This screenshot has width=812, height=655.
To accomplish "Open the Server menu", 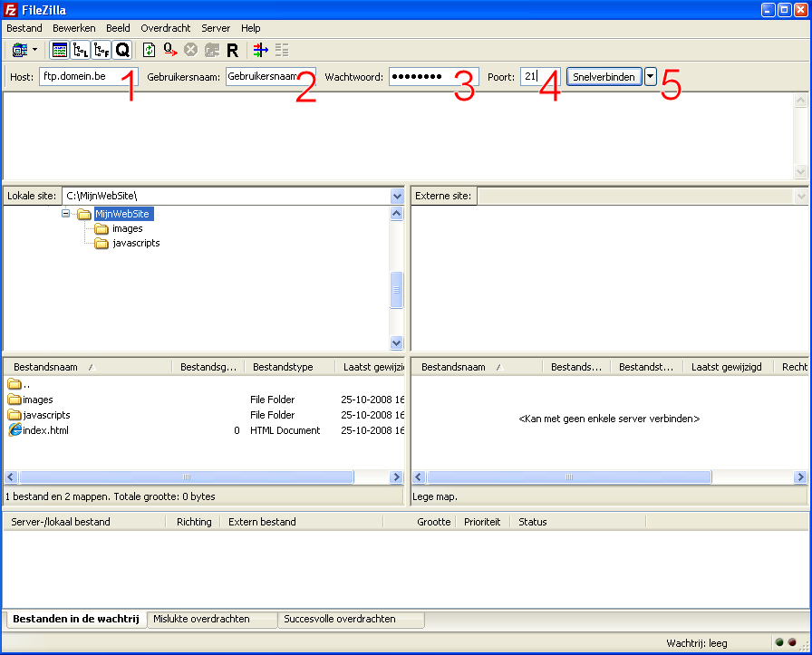I will click(216, 28).
